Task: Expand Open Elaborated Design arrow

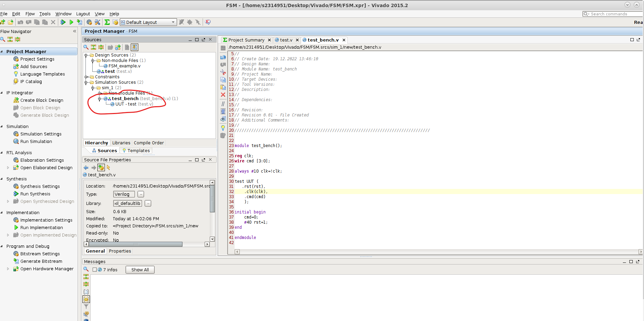Action: point(8,167)
